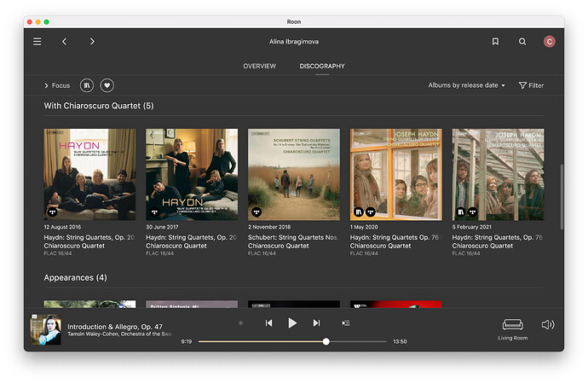Open Haydn title under 5 February 2021
Viewport: 588px width, 383px height.
[498, 237]
